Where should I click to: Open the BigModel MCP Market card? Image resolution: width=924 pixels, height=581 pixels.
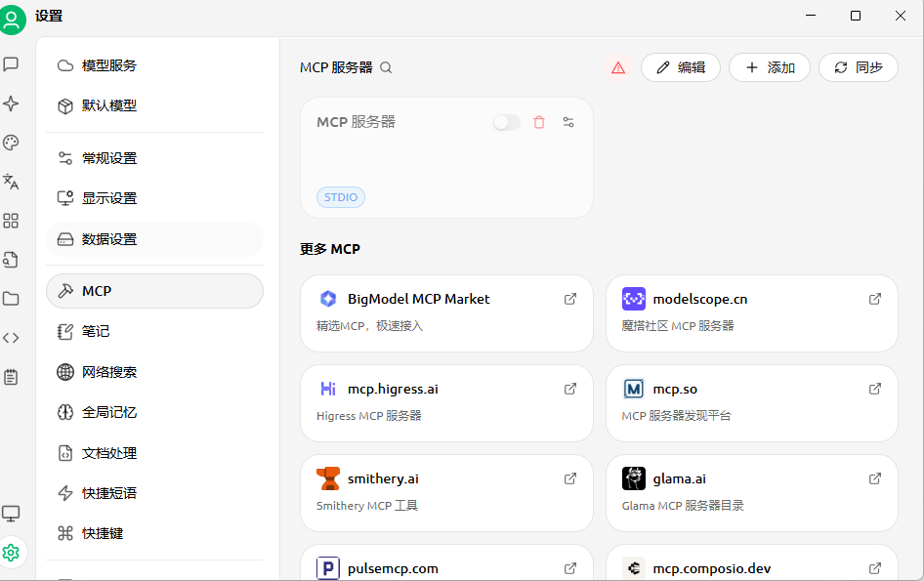click(x=446, y=313)
